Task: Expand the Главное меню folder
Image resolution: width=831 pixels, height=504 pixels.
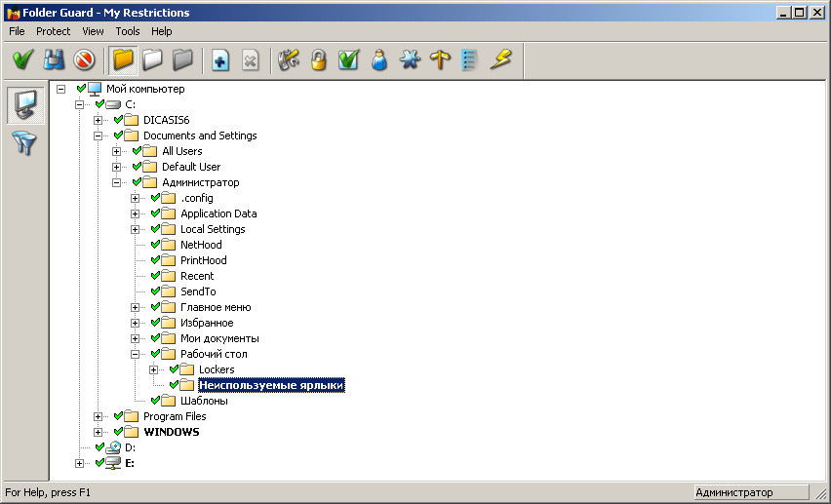Action: (136, 307)
